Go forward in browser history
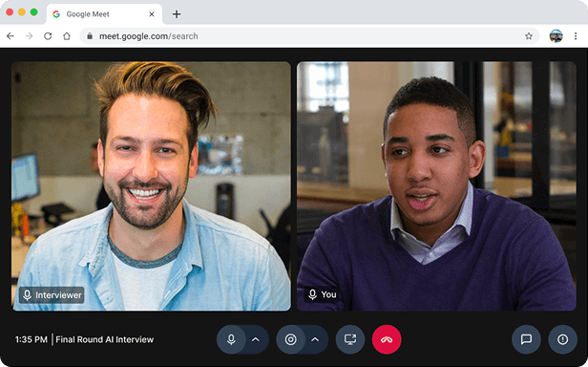The image size is (588, 367). coord(29,36)
